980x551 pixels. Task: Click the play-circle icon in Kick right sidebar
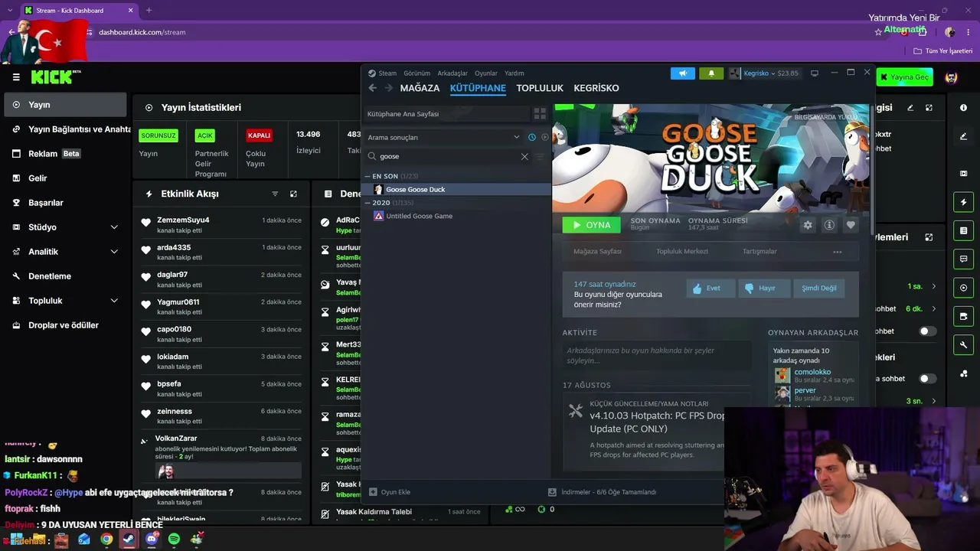tap(963, 288)
